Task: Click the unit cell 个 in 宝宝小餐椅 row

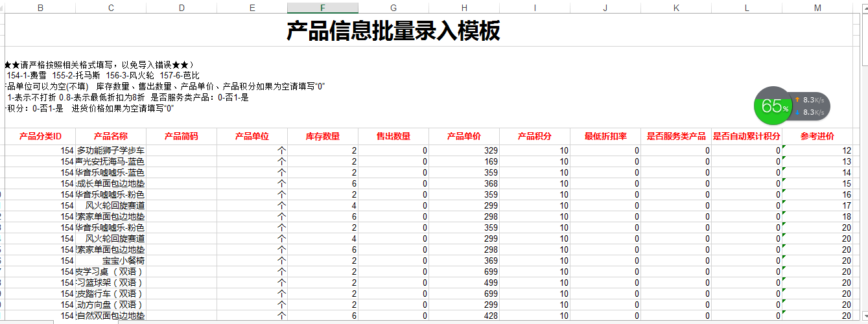Action: [x=252, y=260]
